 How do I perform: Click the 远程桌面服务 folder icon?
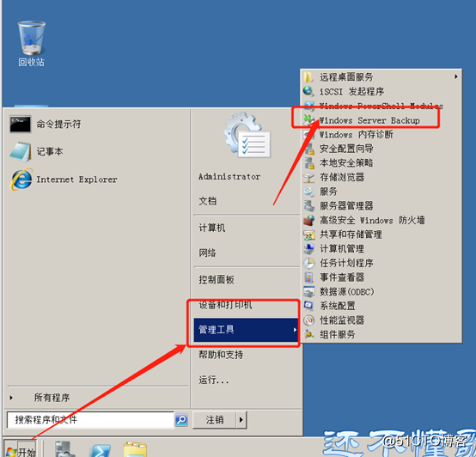point(308,77)
